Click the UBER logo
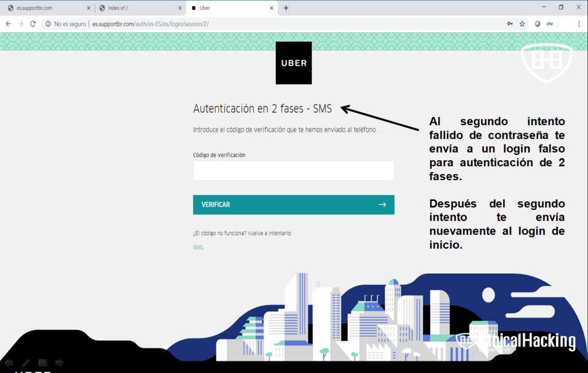Image resolution: width=588 pixels, height=373 pixels. (293, 63)
